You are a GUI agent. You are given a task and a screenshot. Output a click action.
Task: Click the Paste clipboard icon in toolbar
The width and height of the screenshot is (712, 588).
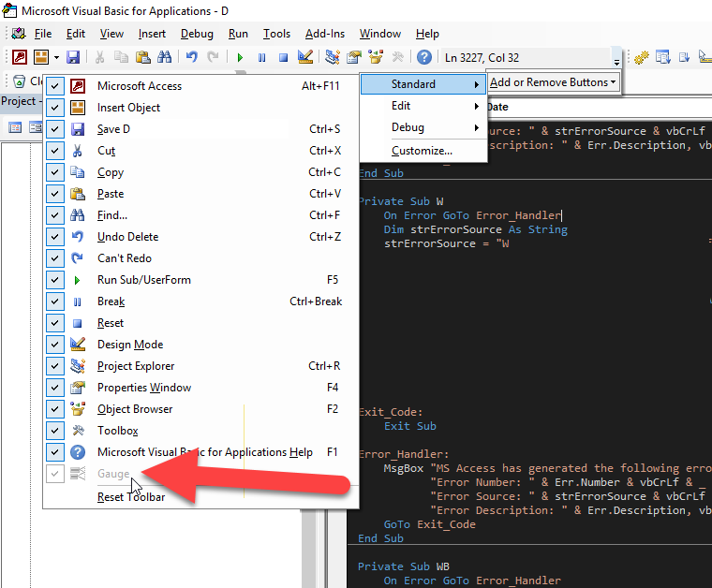click(x=143, y=57)
